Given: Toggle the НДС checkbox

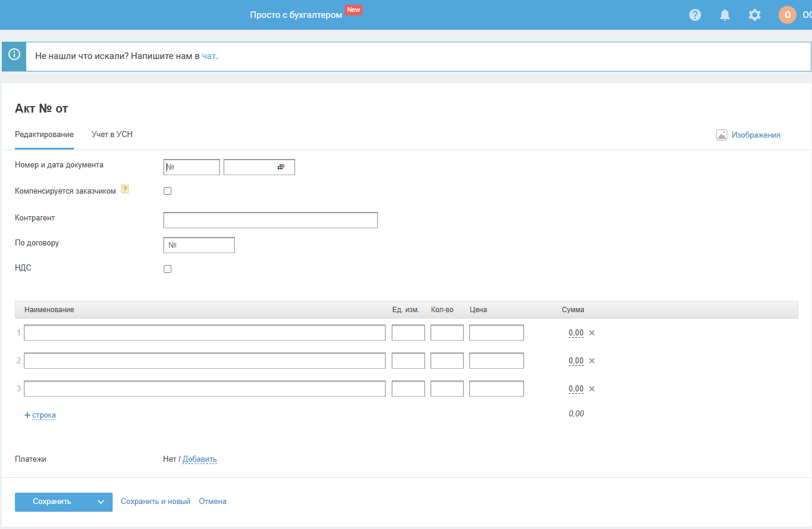Looking at the screenshot, I should 168,269.
